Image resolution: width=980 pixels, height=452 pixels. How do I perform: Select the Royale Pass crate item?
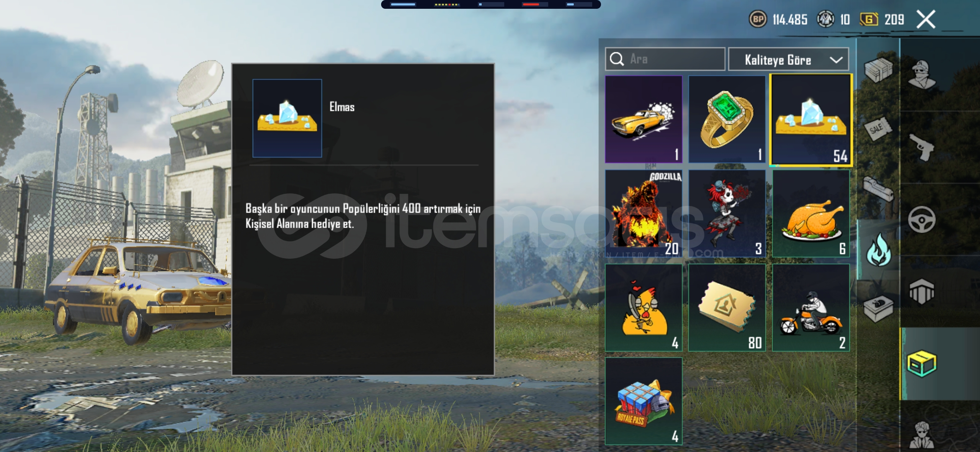point(643,401)
